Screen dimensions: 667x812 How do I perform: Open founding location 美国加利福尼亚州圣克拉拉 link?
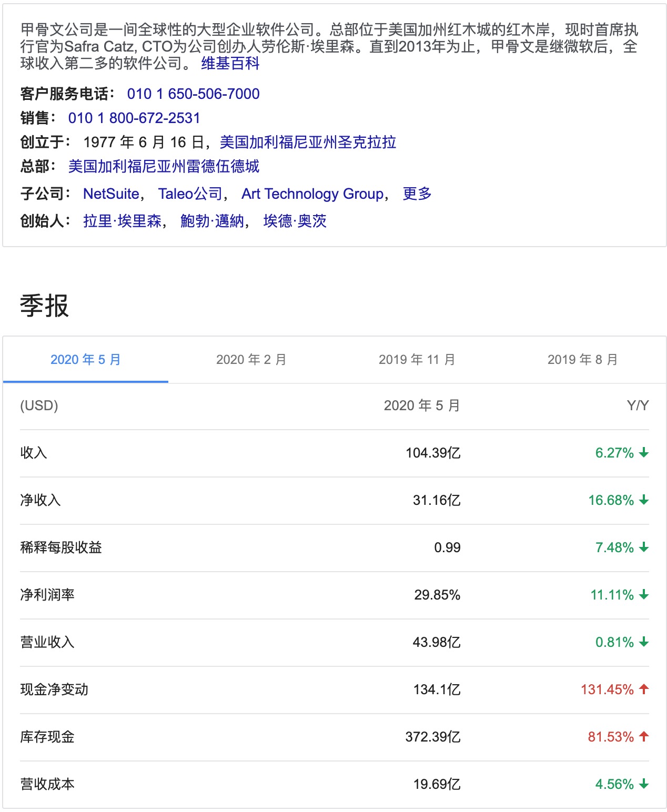coord(308,142)
